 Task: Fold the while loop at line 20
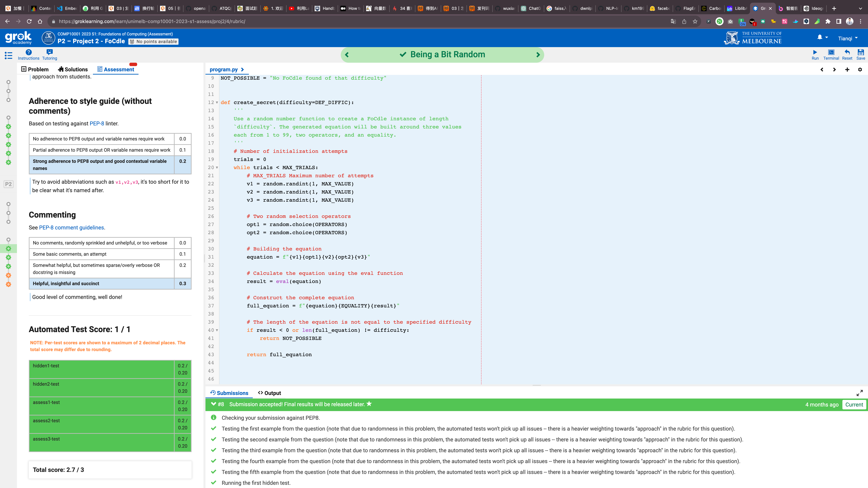point(217,167)
